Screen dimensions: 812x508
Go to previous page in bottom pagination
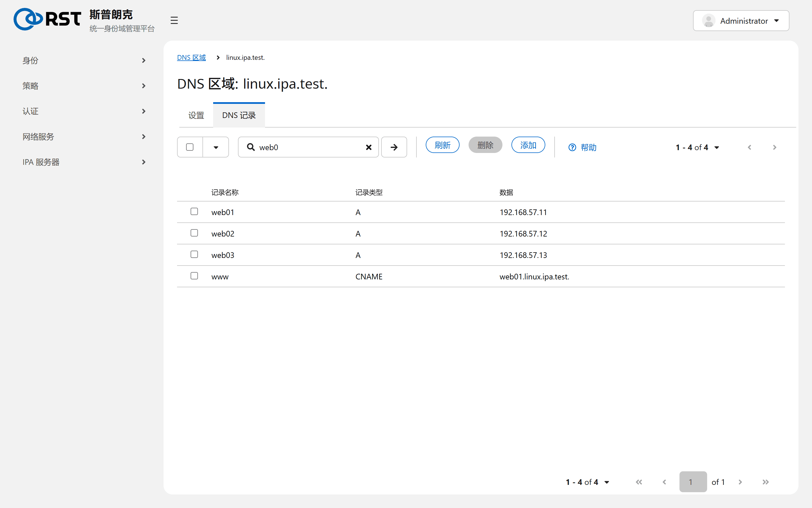tap(664, 482)
